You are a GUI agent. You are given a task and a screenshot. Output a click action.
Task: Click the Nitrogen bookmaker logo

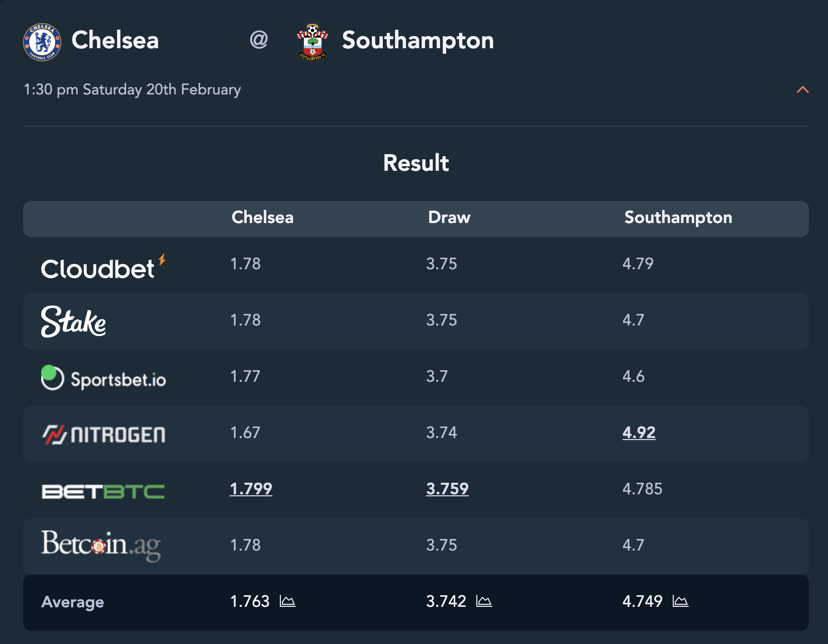103,435
